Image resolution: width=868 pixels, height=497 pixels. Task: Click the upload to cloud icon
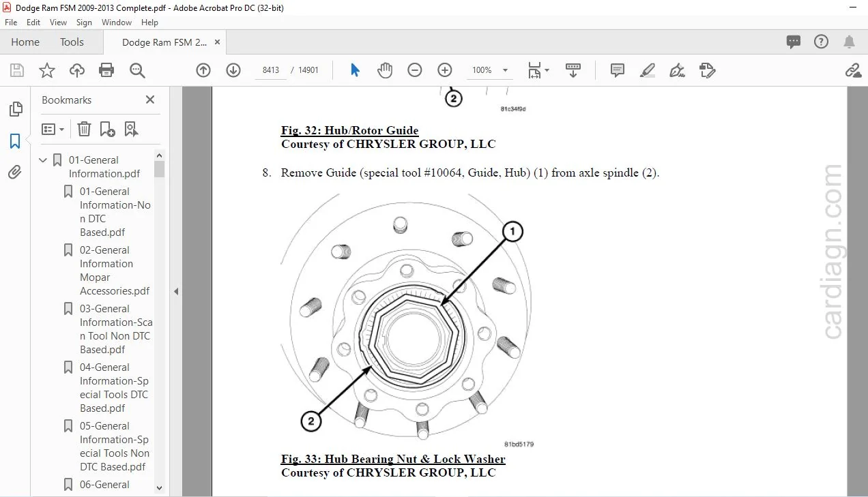[x=77, y=70]
